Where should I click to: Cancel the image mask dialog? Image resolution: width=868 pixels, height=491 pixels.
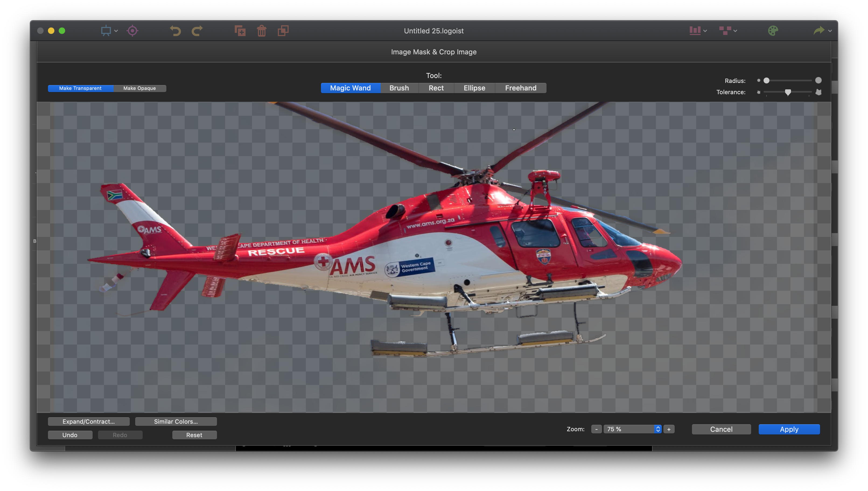click(x=721, y=429)
